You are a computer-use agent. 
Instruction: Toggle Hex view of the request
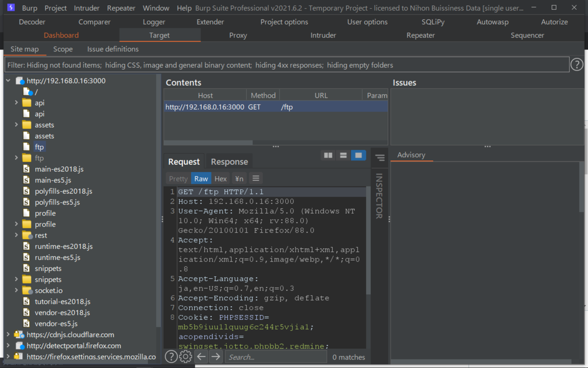[220, 179]
